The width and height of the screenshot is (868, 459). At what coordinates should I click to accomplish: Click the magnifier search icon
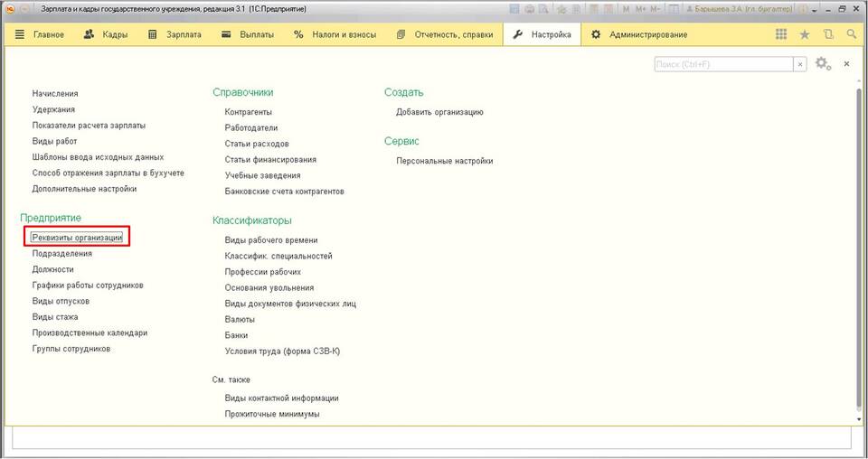(x=851, y=34)
